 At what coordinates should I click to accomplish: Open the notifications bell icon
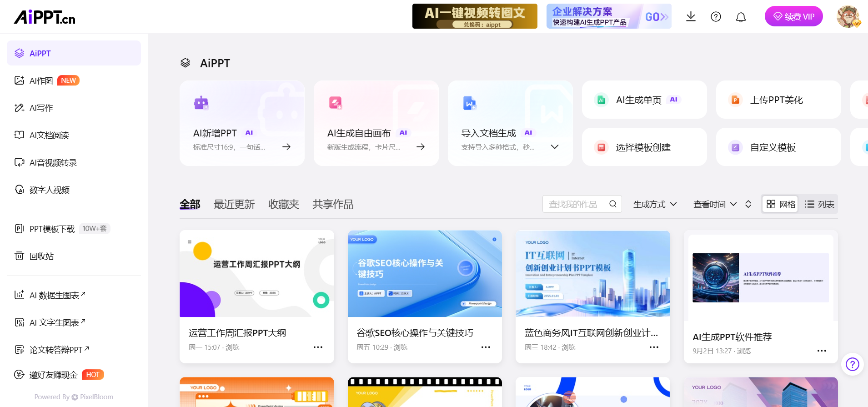tap(741, 17)
